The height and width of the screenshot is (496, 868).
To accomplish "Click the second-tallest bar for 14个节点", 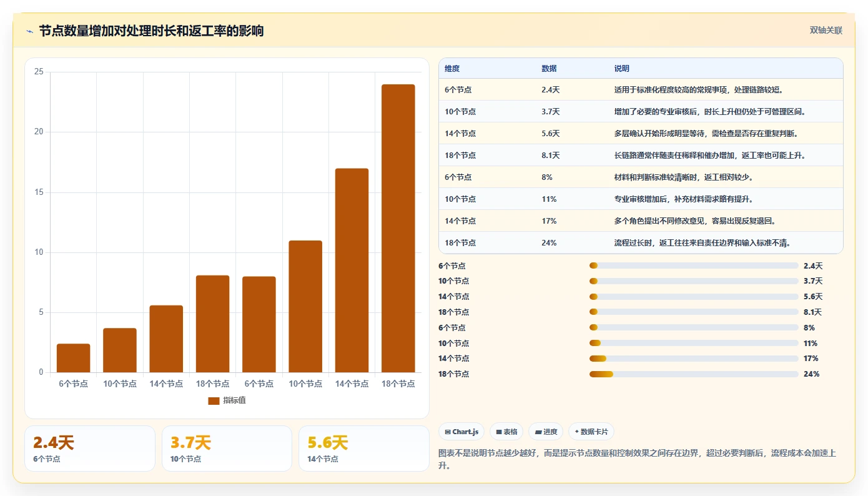I will click(352, 270).
